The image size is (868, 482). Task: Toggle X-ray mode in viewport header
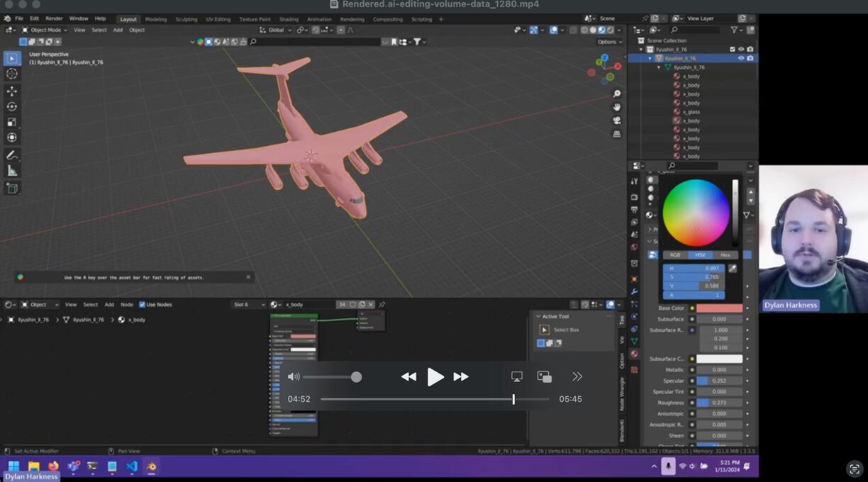click(x=573, y=30)
